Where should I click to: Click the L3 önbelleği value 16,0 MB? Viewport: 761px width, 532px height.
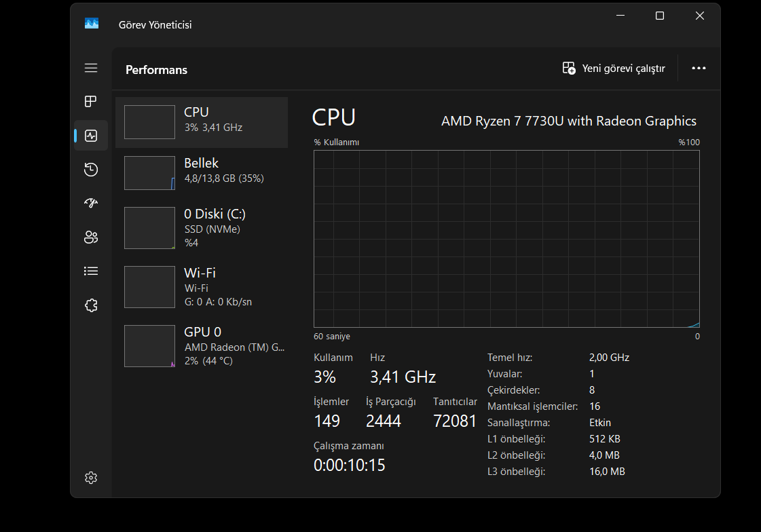click(x=607, y=472)
